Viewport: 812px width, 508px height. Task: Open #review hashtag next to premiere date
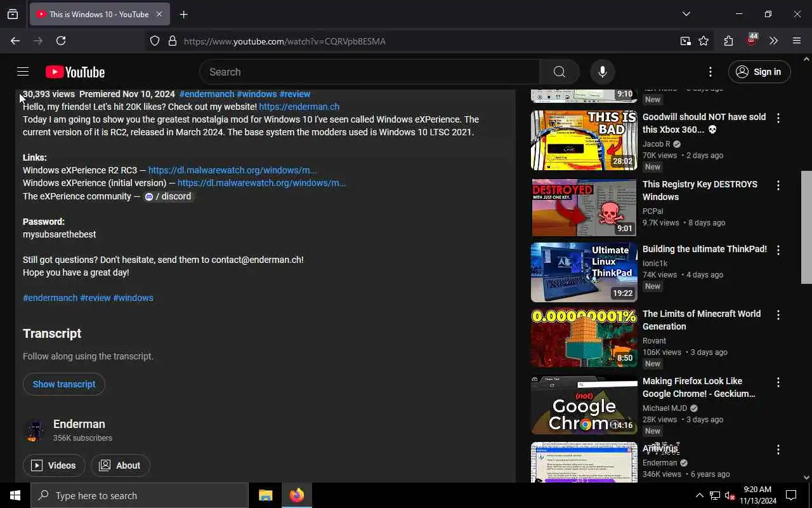[295, 94]
